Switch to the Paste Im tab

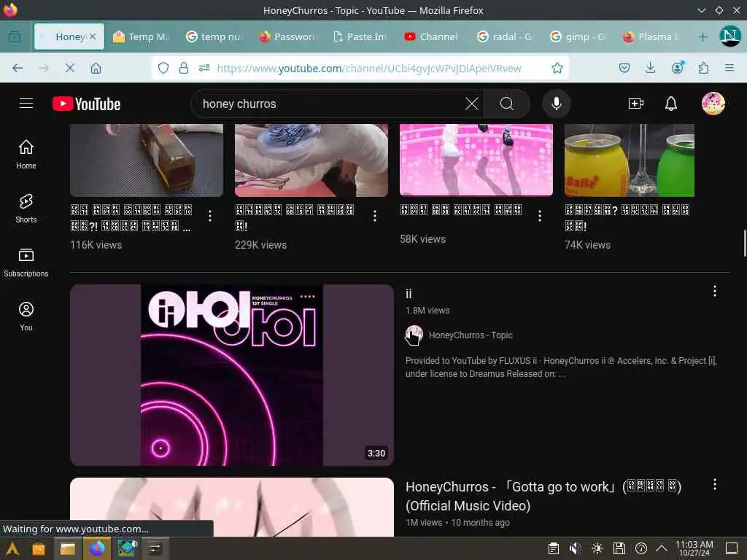(360, 36)
